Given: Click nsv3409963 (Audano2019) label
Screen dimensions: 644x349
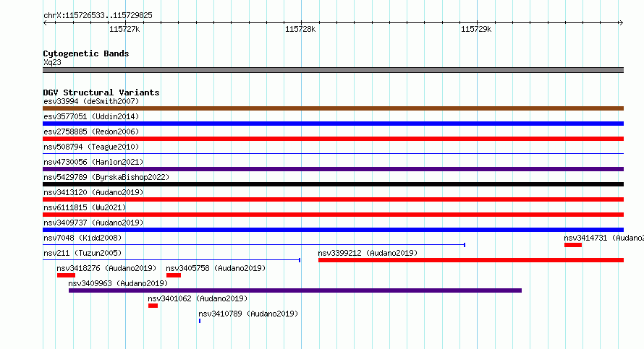Looking at the screenshot, I should point(118,283).
